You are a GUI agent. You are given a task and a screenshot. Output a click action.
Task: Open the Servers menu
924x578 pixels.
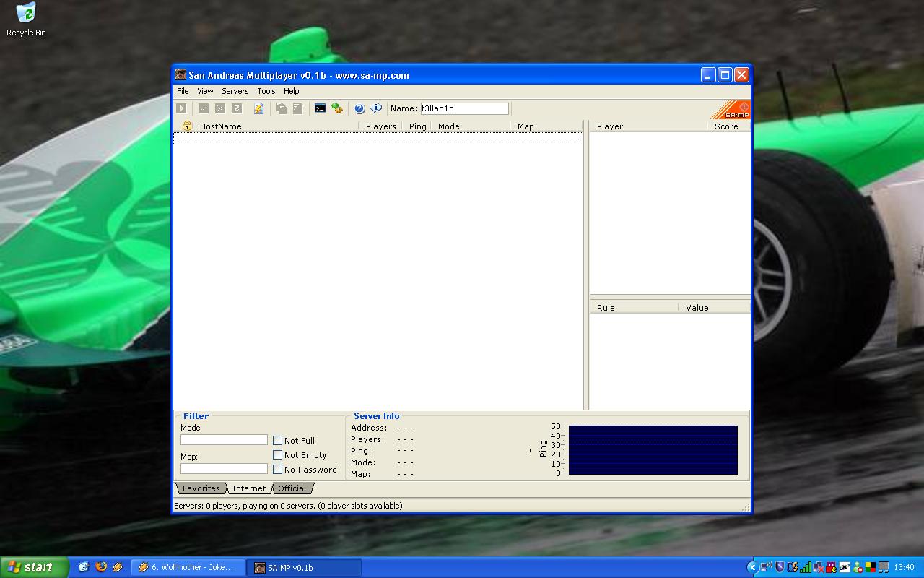click(x=235, y=91)
